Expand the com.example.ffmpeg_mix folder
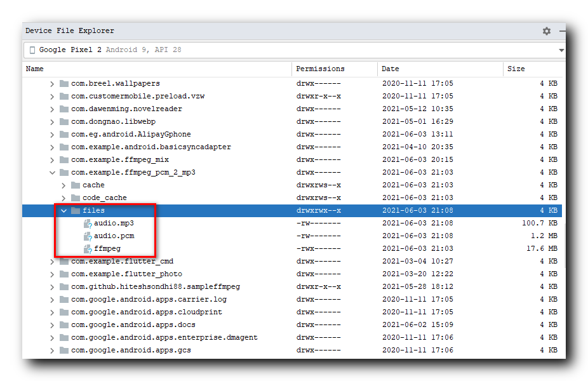The width and height of the screenshot is (588, 381). pyautogui.click(x=52, y=160)
